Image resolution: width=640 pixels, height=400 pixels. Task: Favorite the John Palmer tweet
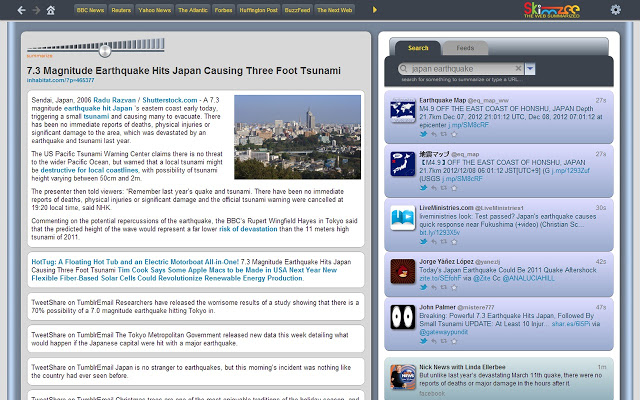coord(454,341)
